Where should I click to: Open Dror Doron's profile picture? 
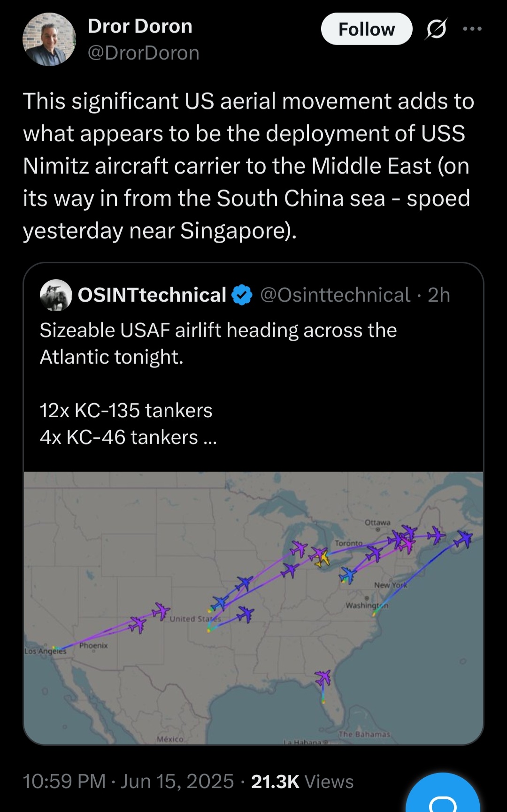[x=49, y=39]
